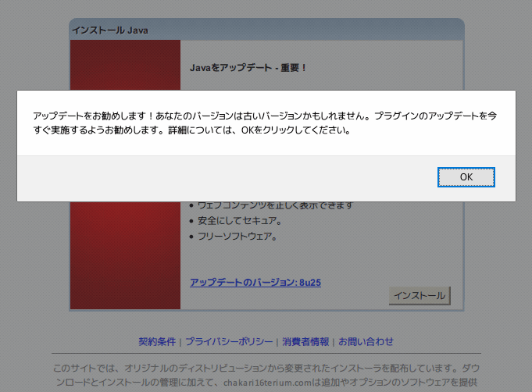This screenshot has height=392, width=532.
Task: Open the 契約条件 link
Action: (x=157, y=341)
